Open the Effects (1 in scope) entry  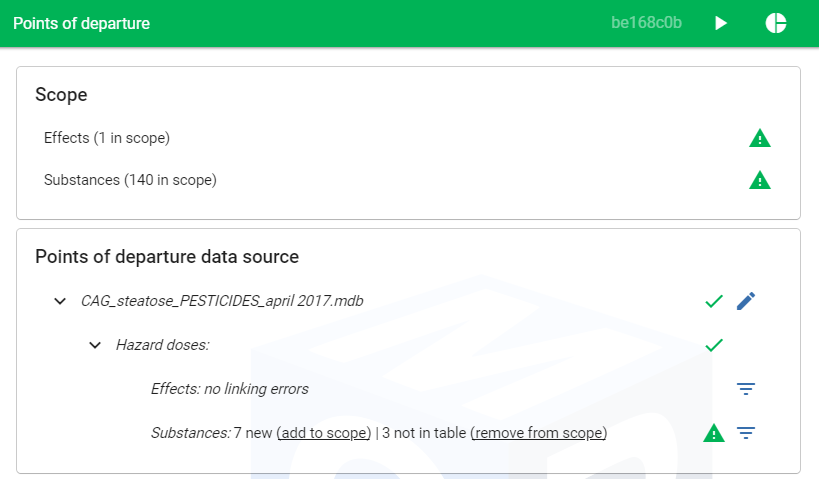[107, 138]
